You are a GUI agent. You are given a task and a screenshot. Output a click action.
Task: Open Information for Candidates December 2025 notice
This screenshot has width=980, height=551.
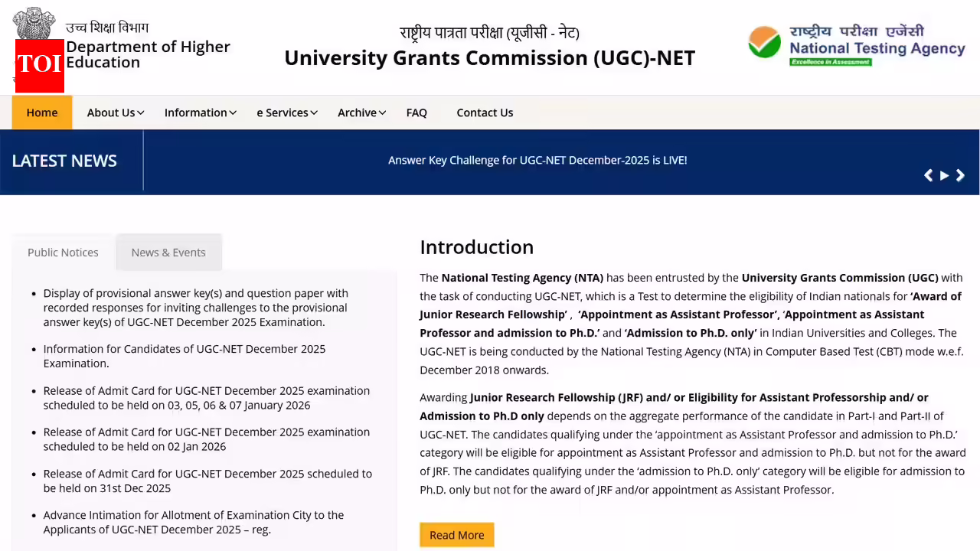184,356
